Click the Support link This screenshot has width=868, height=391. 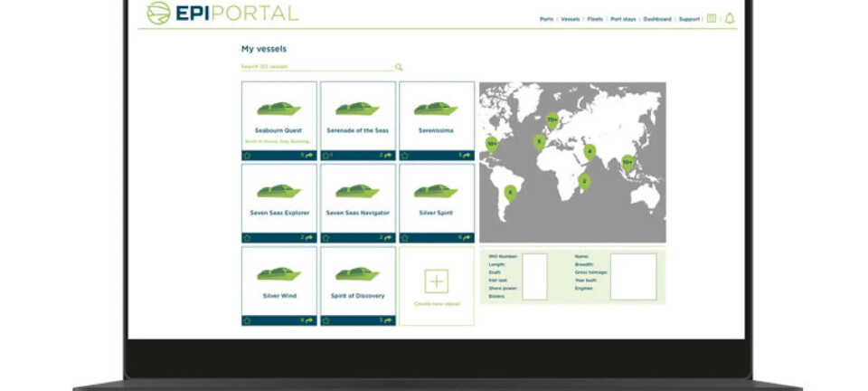point(689,19)
